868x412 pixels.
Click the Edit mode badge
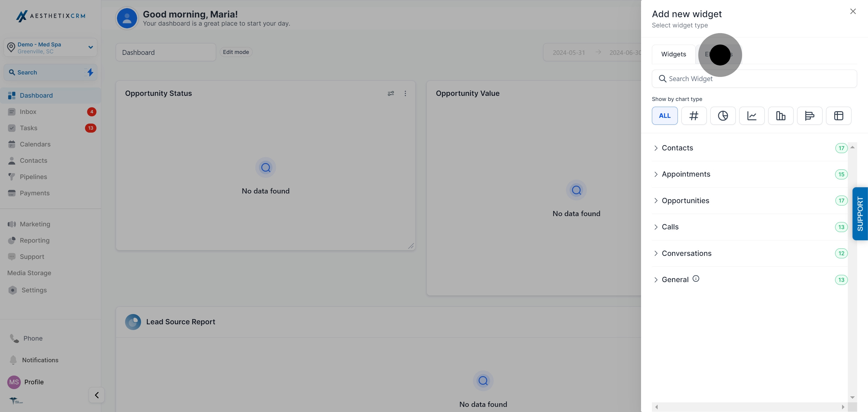236,52
